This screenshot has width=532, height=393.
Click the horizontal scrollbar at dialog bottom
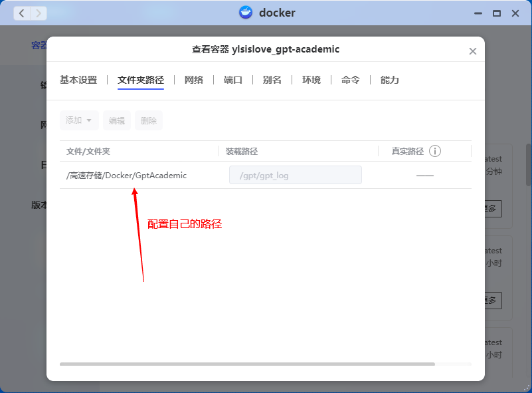(x=247, y=364)
